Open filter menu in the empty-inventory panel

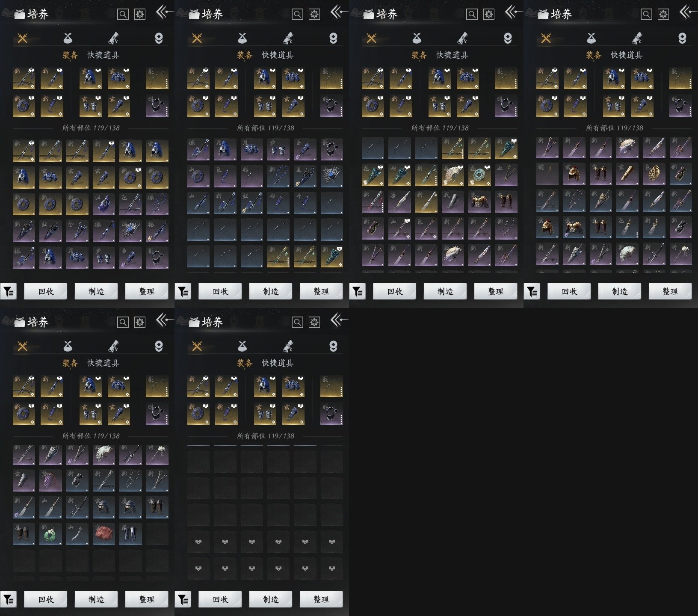coord(183,599)
